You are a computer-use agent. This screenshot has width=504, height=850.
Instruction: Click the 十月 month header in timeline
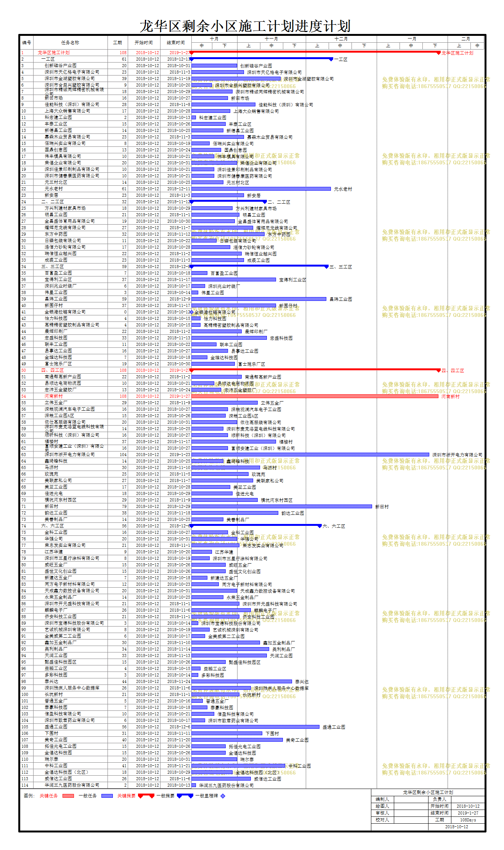click(x=214, y=39)
